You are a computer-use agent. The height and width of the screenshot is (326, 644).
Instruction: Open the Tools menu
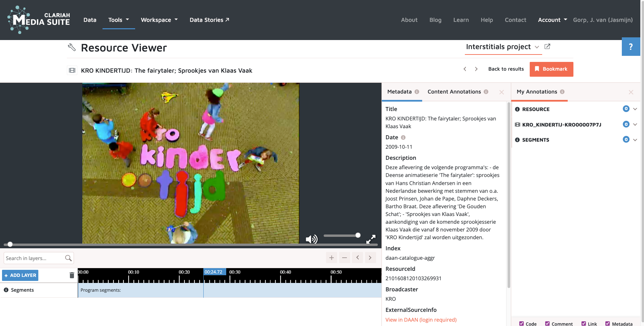pyautogui.click(x=118, y=20)
